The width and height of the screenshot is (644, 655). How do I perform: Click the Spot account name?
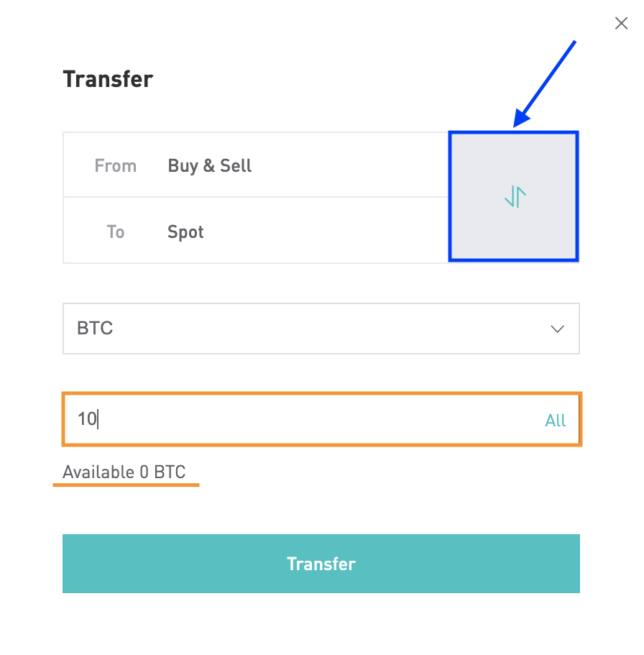click(185, 232)
